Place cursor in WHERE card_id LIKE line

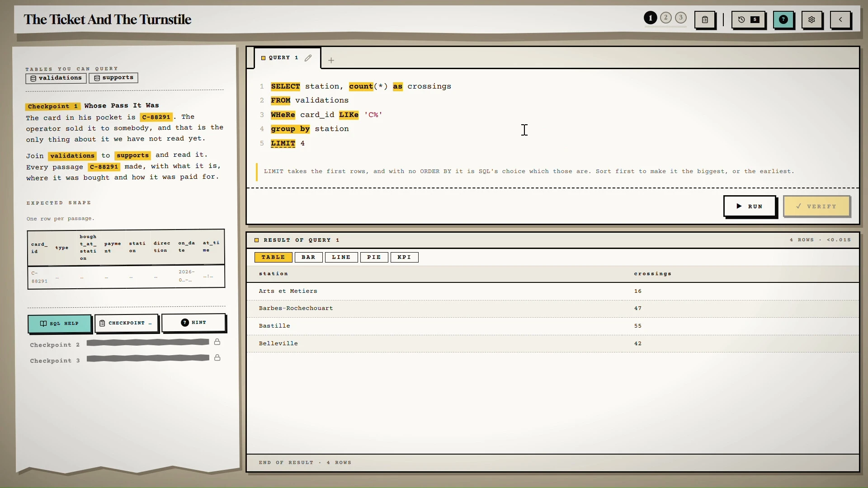326,115
